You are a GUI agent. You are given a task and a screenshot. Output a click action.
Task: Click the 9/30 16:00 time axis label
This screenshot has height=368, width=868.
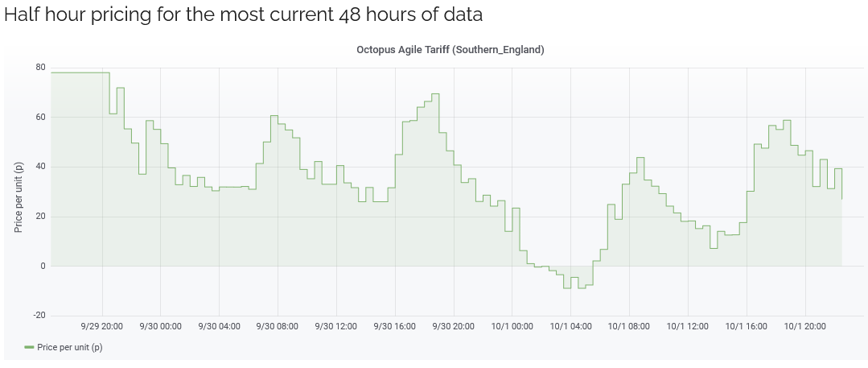[395, 326]
